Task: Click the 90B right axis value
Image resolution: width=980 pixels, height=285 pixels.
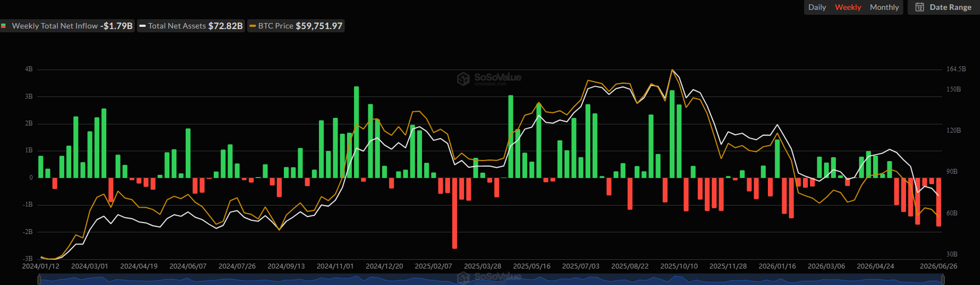Action: click(952, 172)
